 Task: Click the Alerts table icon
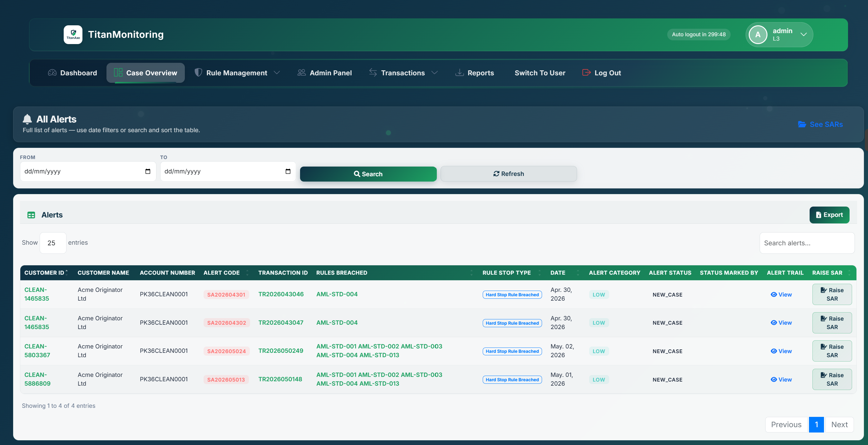[x=31, y=215]
